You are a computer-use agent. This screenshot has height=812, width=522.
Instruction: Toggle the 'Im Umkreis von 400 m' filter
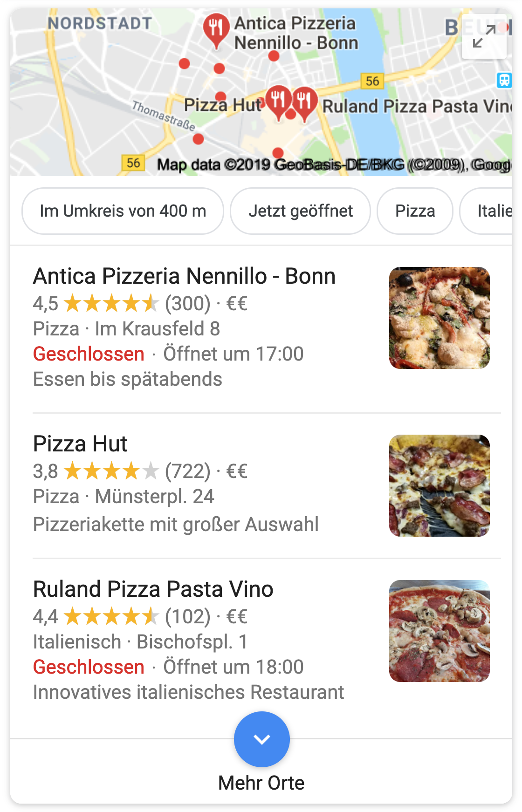click(123, 211)
